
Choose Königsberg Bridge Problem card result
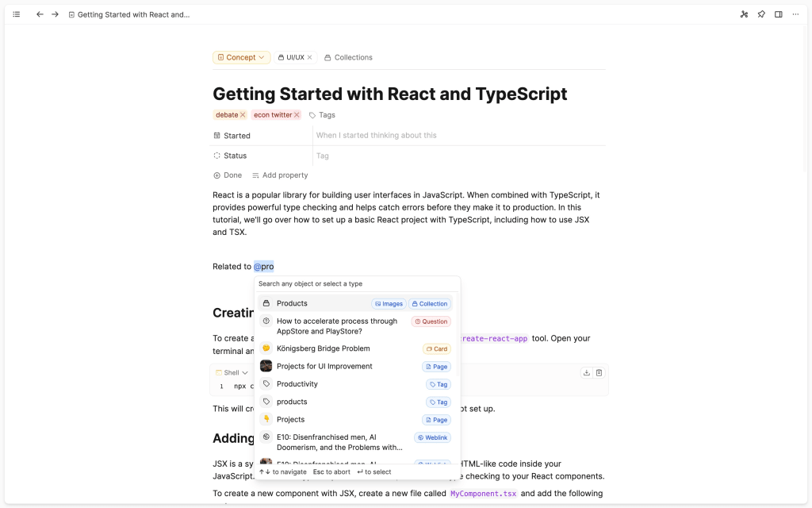(323, 348)
